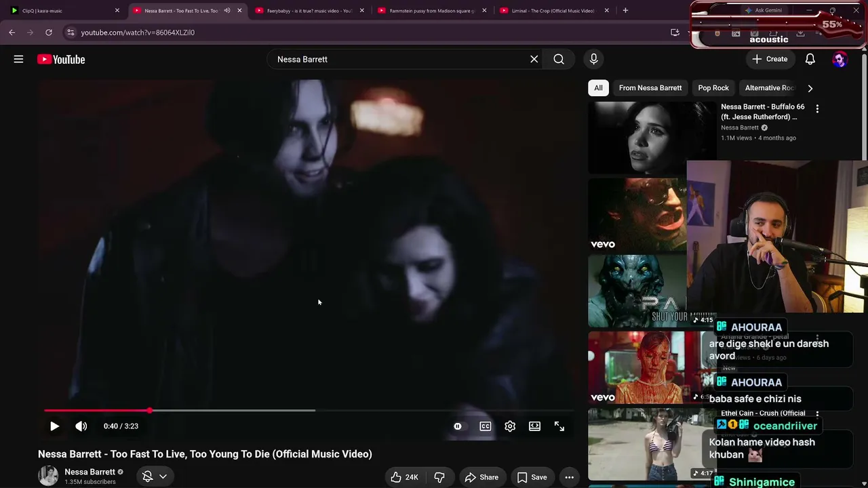The image size is (868, 488).
Task: Switch the player to theater mode
Action: coord(534,426)
